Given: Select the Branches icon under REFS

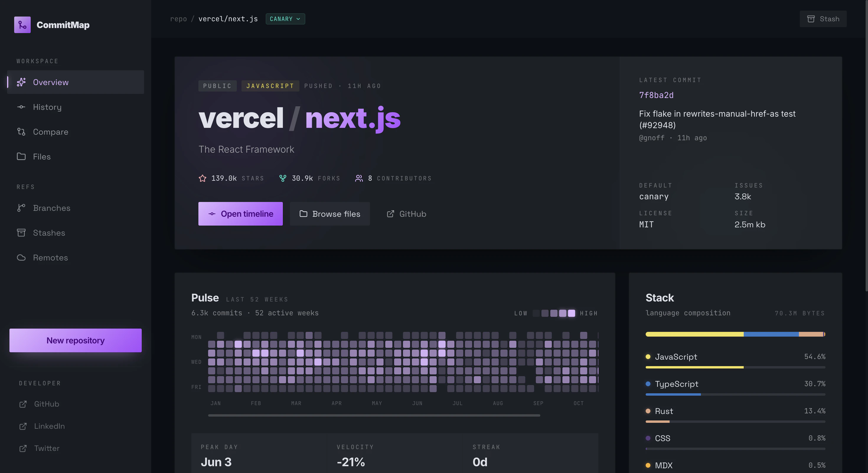Looking at the screenshot, I should point(21,208).
